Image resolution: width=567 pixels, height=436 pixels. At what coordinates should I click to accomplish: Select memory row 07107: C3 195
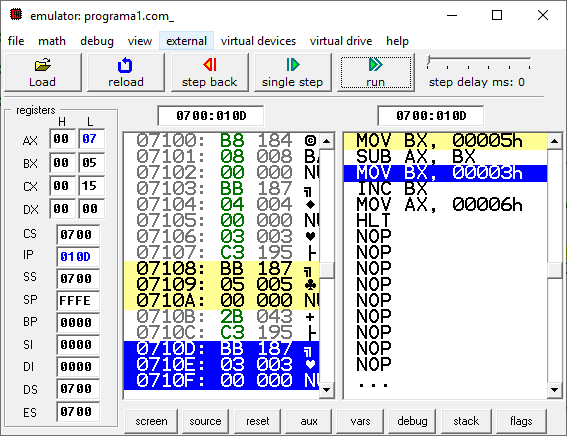point(221,252)
